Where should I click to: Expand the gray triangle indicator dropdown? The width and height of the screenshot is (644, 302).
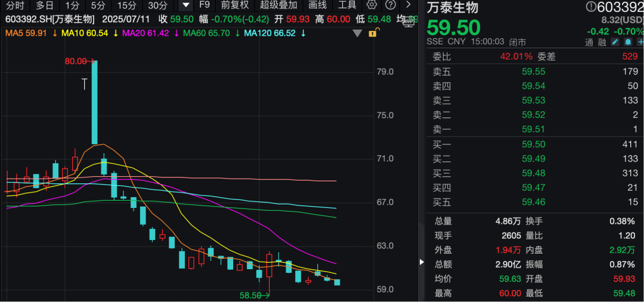357,33
